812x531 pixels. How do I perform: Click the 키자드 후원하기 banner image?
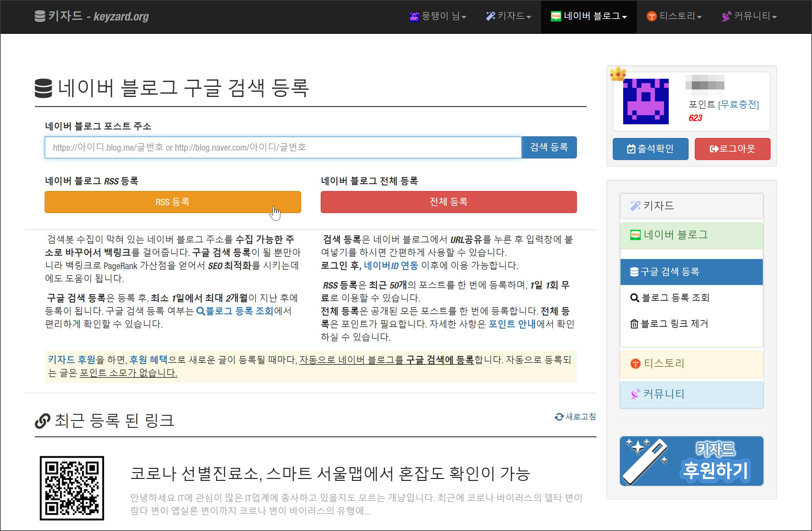pyautogui.click(x=691, y=461)
